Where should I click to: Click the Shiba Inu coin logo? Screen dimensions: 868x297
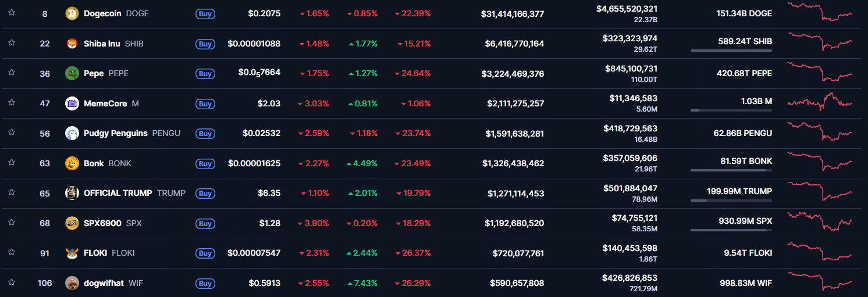(72, 44)
